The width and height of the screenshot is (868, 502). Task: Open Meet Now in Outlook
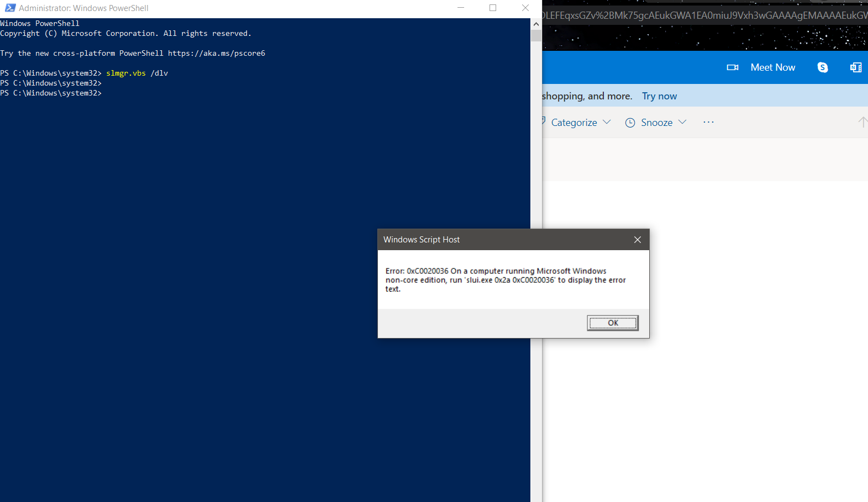coord(772,67)
